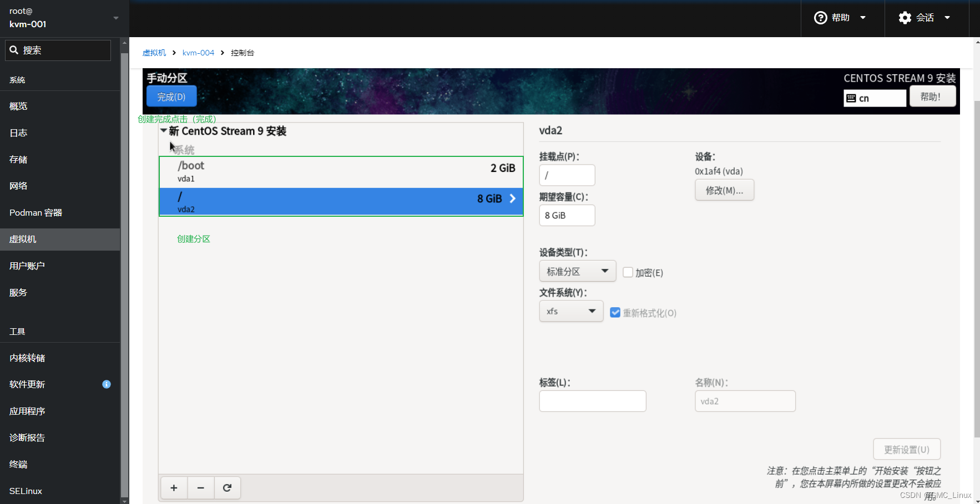
Task: Open 终端 from the sidebar
Action: 18,464
